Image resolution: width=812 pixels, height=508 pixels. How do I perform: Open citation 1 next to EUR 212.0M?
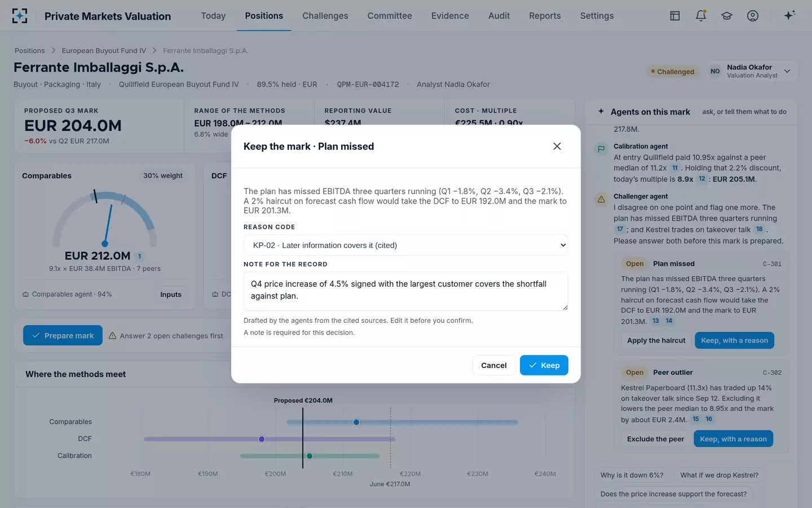[139, 256]
